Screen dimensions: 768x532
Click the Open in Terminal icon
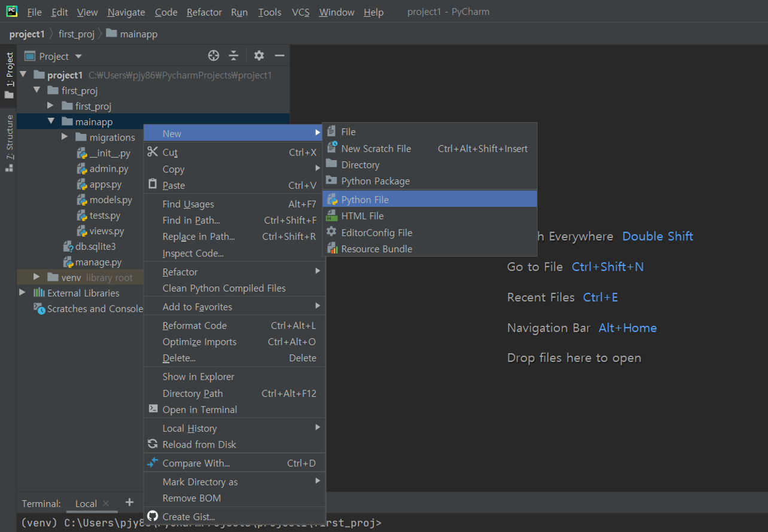click(x=153, y=409)
